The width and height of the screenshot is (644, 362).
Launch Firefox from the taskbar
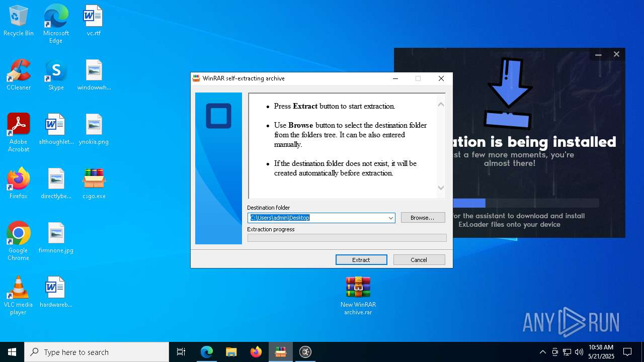tap(256, 352)
